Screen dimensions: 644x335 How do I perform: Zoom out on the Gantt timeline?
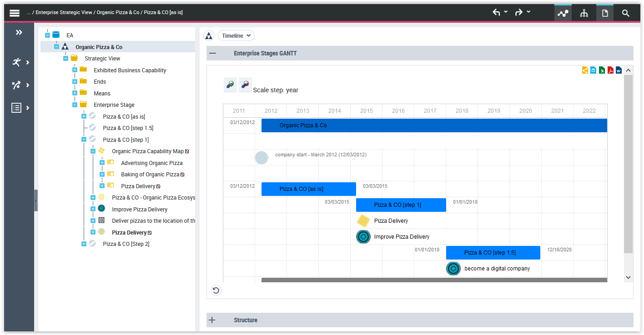[245, 85]
